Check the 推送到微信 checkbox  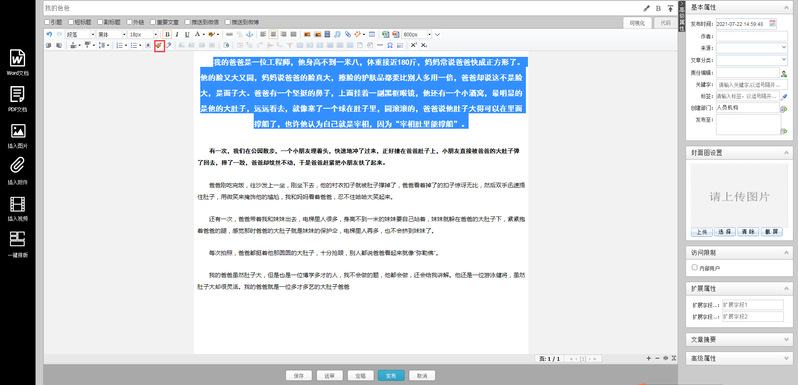(x=188, y=22)
